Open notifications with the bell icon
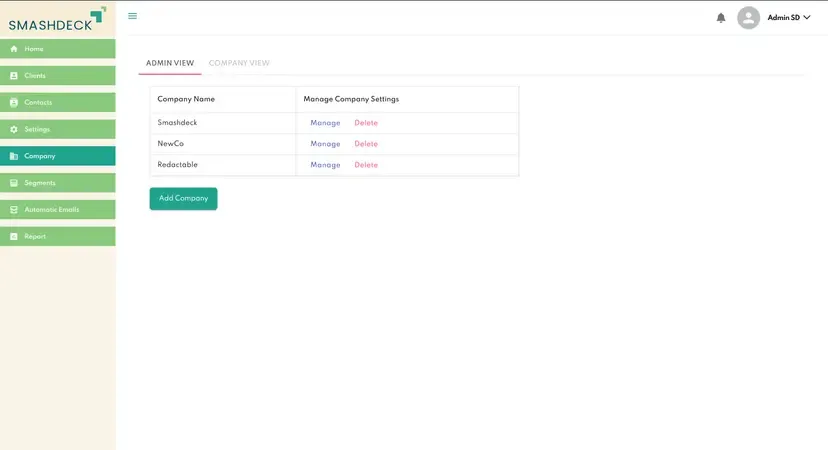Image resolution: width=828 pixels, height=450 pixels. coord(721,18)
